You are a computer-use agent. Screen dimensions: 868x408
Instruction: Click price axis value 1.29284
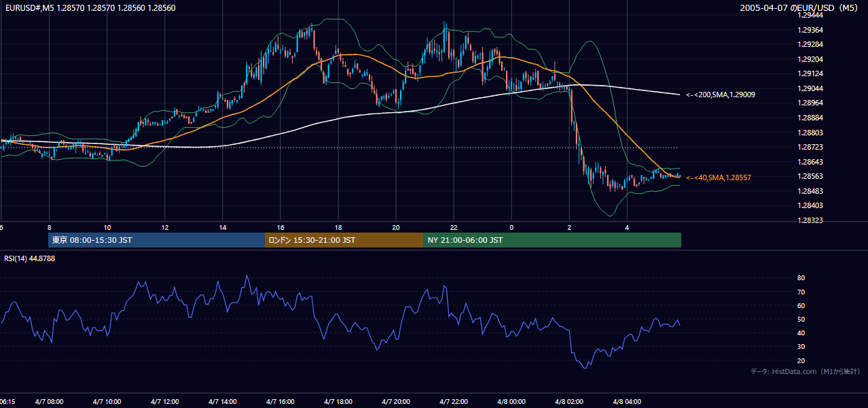(810, 45)
